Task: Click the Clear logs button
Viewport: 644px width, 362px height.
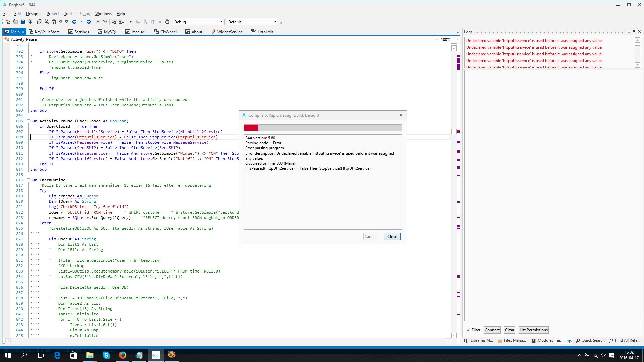Action: tap(509, 330)
